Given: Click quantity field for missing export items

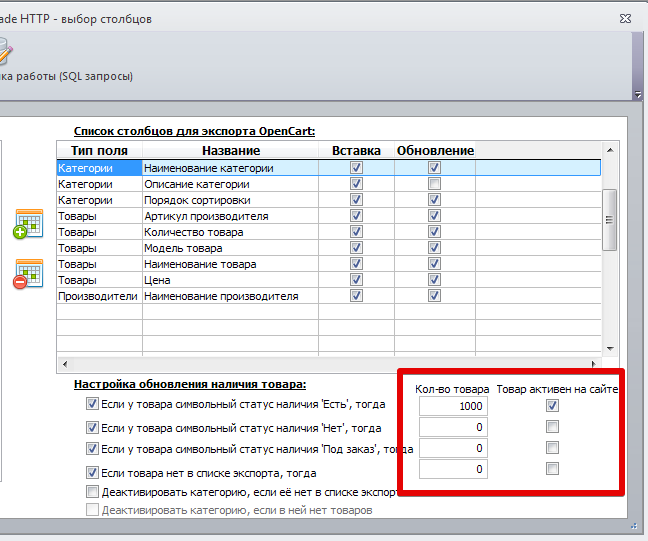Looking at the screenshot, I should click(x=453, y=469).
